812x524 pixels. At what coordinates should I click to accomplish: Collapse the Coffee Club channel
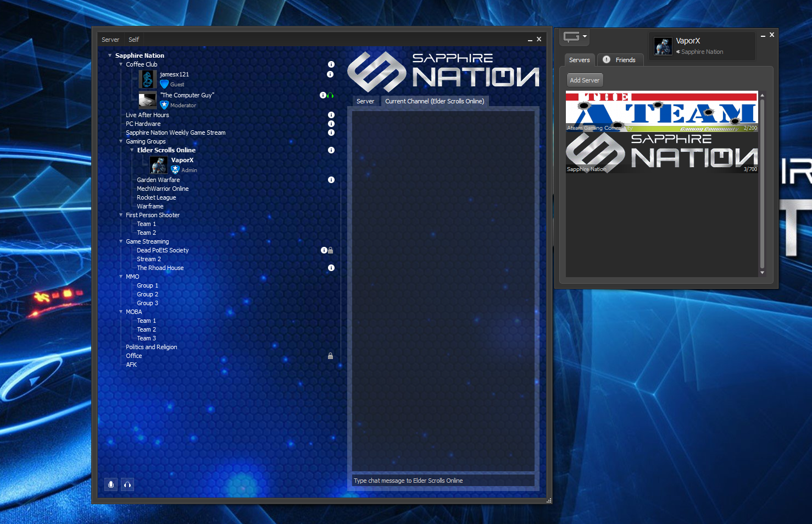(121, 64)
